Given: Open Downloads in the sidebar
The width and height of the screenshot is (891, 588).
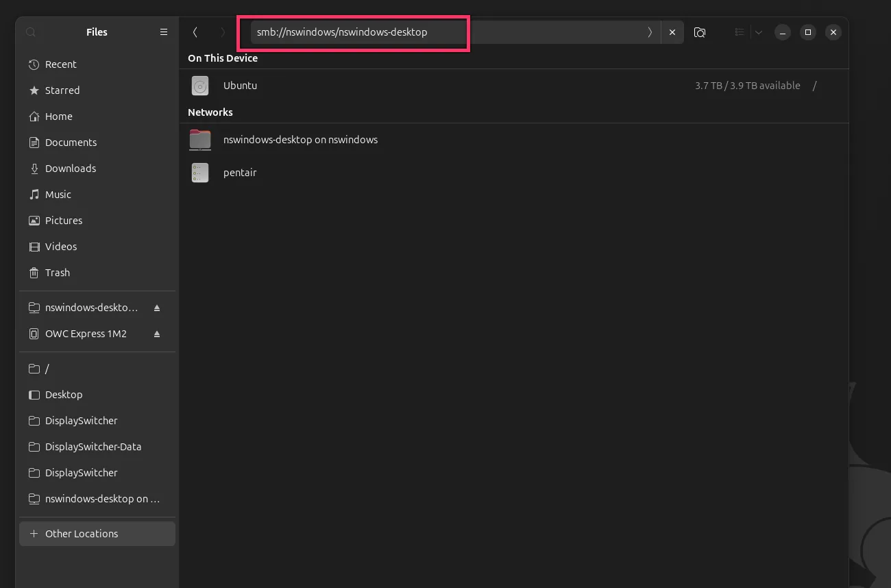Looking at the screenshot, I should [97, 169].
